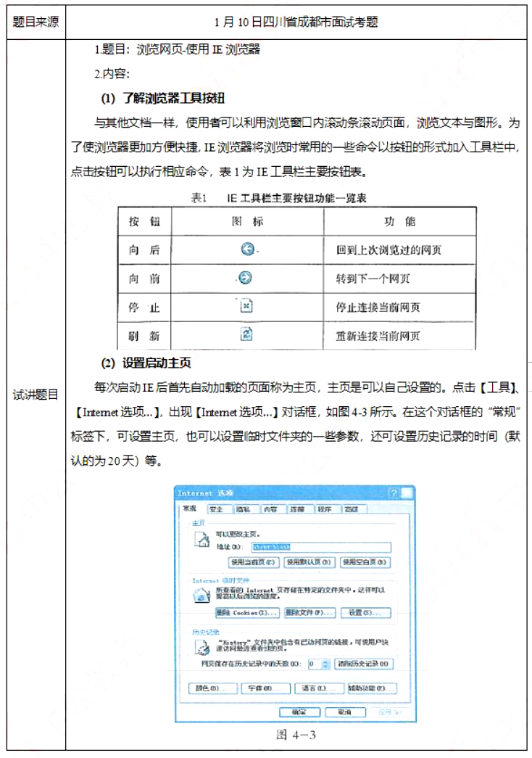Click the text 回到上次浏览过的网页
The image size is (532, 758).
[x=388, y=250]
